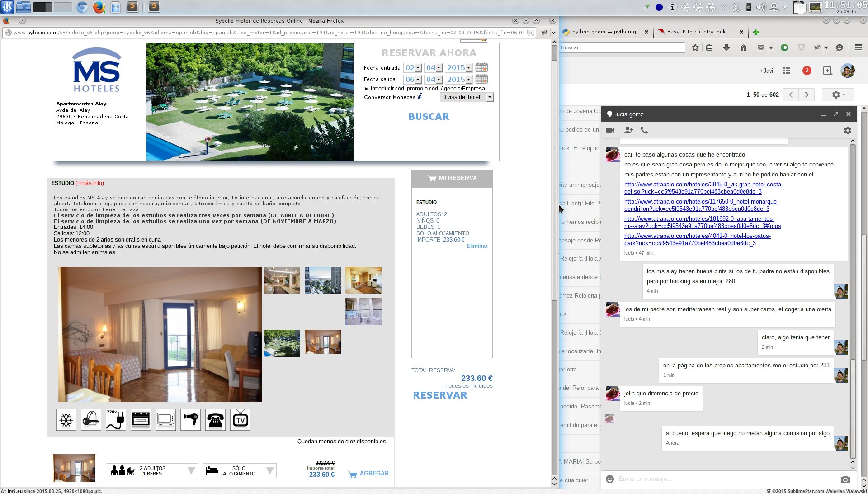Open the Google apps grid icon
This screenshot has height=494, width=868.
[787, 71]
